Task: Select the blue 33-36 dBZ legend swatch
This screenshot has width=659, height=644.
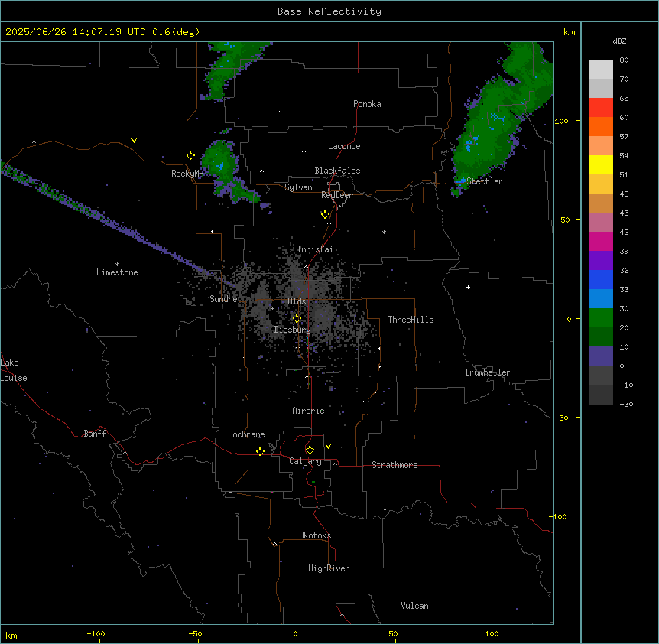Action: point(601,279)
